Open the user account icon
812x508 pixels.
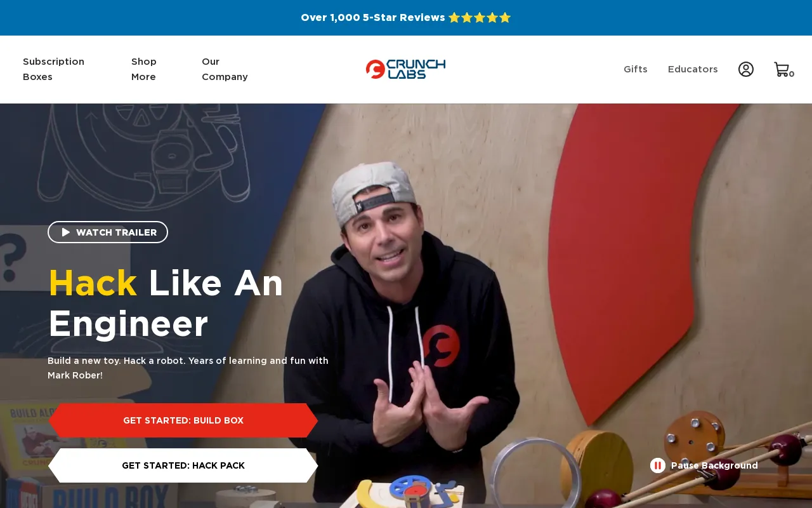pyautogui.click(x=746, y=69)
